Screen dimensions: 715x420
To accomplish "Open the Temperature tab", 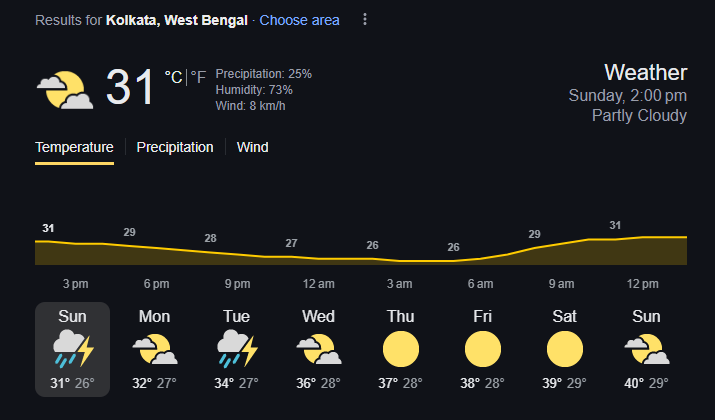I will pos(74,147).
